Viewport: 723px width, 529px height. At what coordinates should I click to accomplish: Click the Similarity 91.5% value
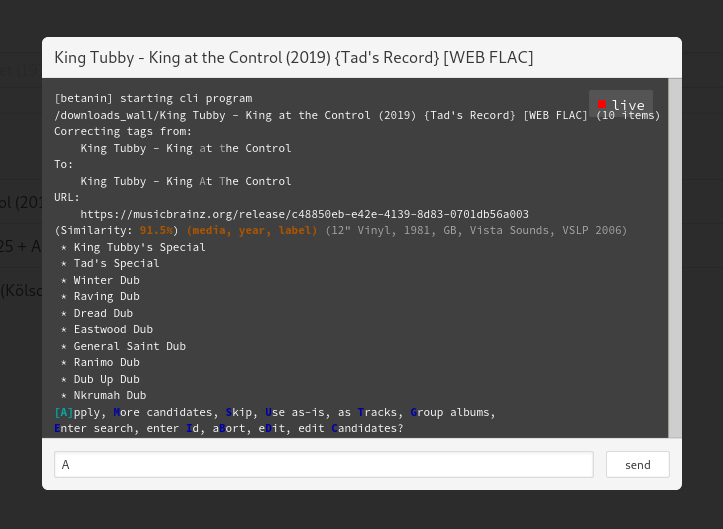tap(156, 231)
